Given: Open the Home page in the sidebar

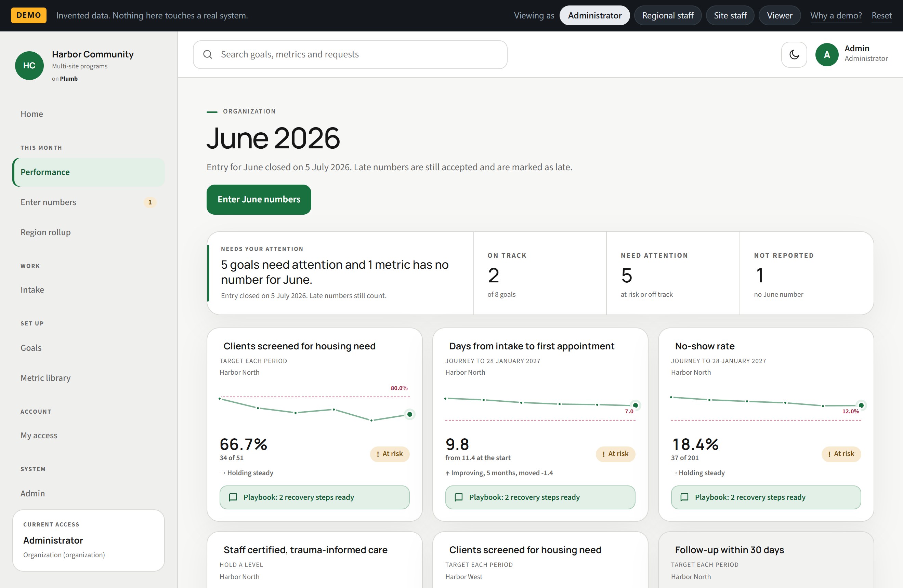Looking at the screenshot, I should 88,114.
